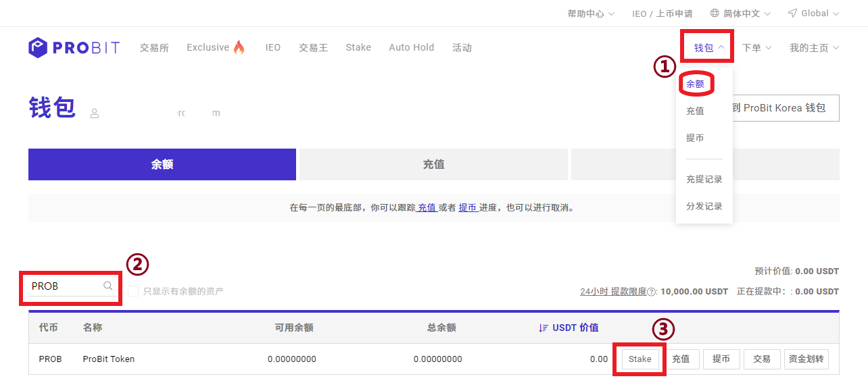
Task: Click Stake button in PROB row
Action: click(640, 359)
